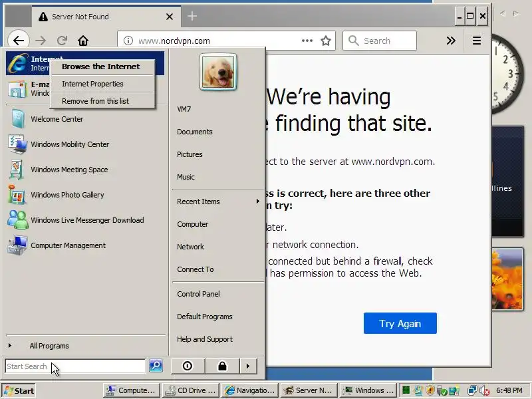The height and width of the screenshot is (399, 532).
Task: Open page actions three-dot menu
Action: click(307, 41)
